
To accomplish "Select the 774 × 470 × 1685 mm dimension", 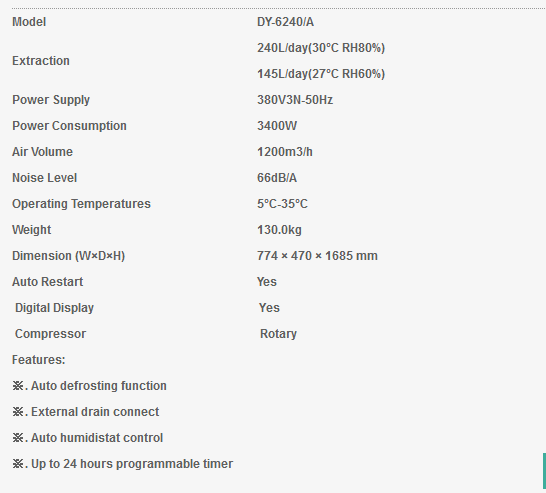I will pyautogui.click(x=317, y=256).
